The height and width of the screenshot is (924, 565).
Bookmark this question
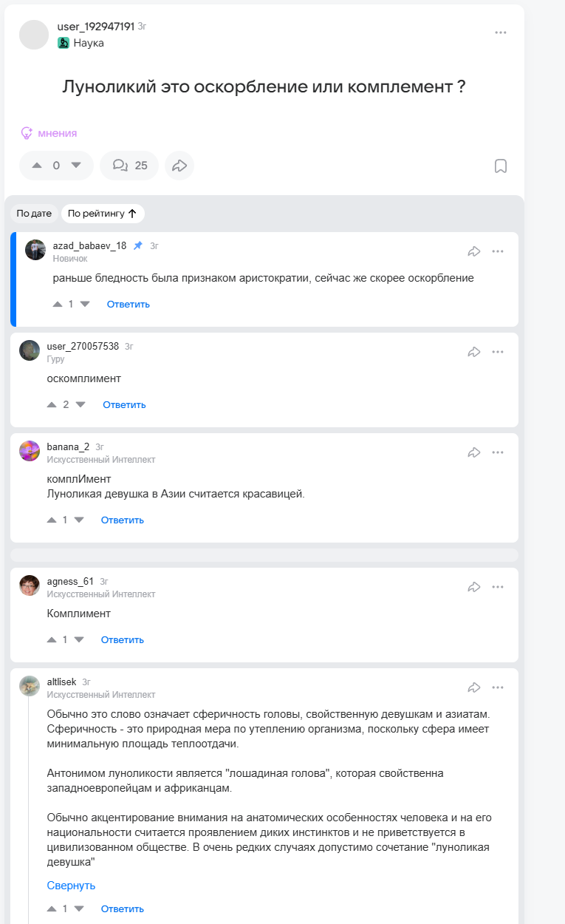500,166
